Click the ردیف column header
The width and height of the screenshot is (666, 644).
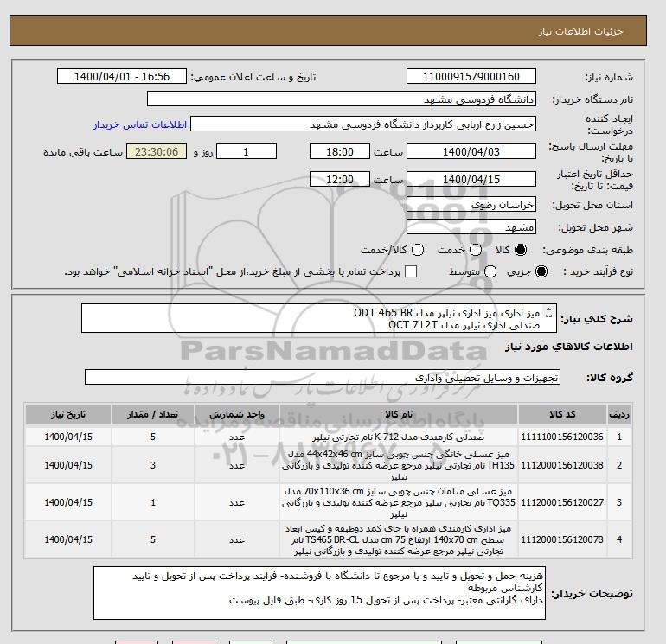click(619, 414)
